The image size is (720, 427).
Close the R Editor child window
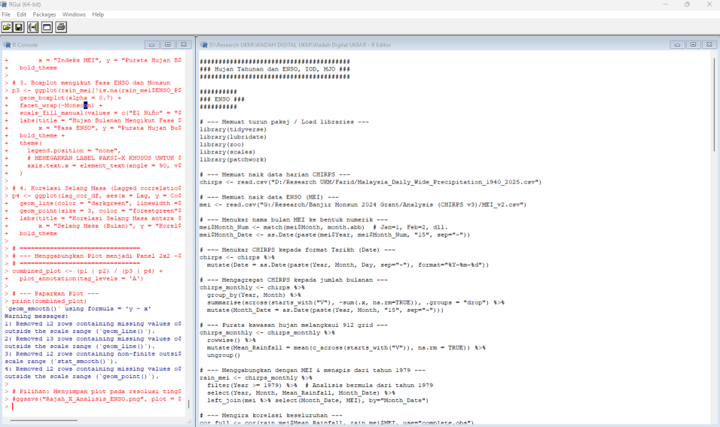[x=709, y=45]
